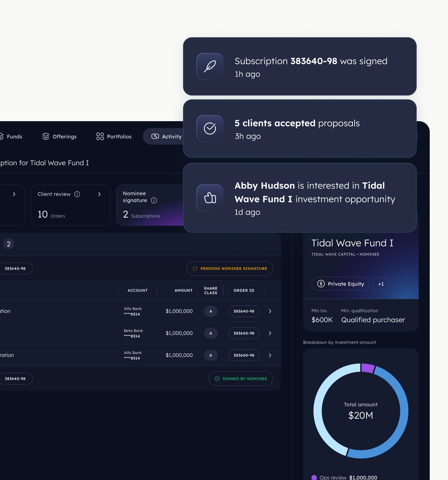Click the Nominee signature info icon

pos(154,200)
